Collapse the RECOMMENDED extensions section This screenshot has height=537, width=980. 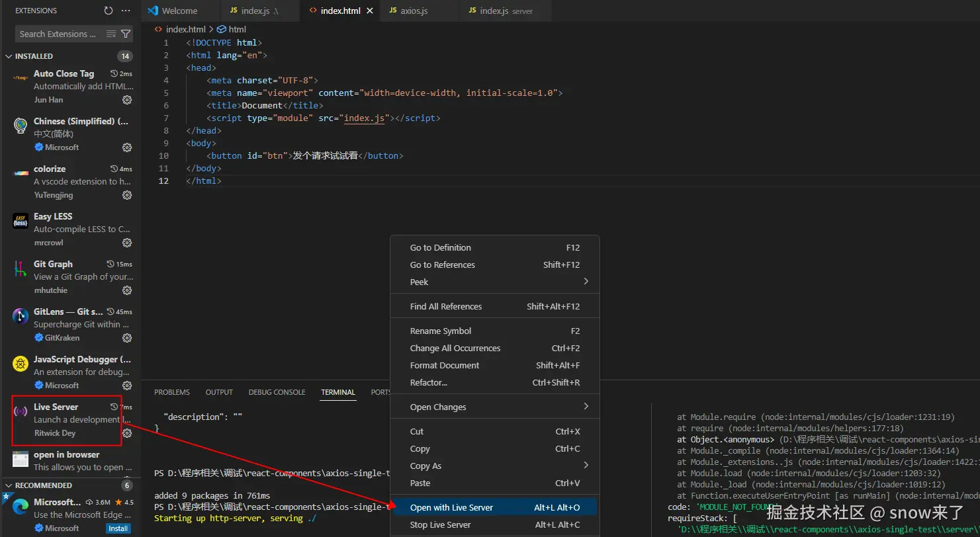(x=9, y=485)
